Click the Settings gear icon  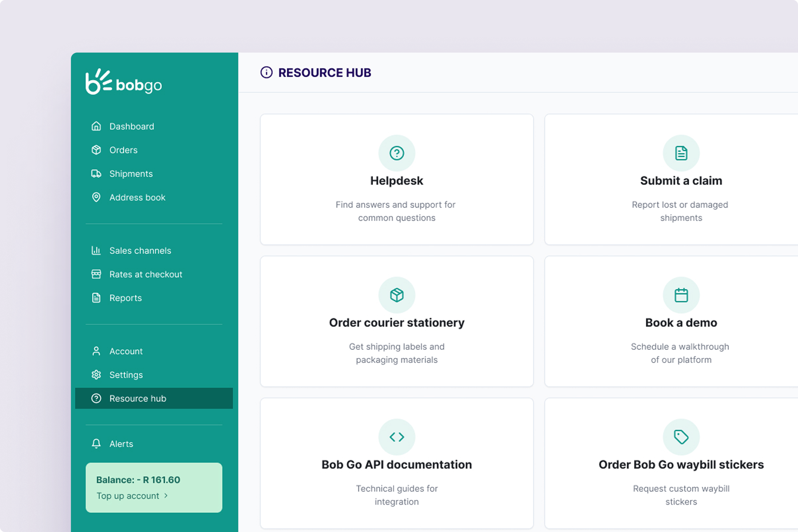pyautogui.click(x=96, y=375)
